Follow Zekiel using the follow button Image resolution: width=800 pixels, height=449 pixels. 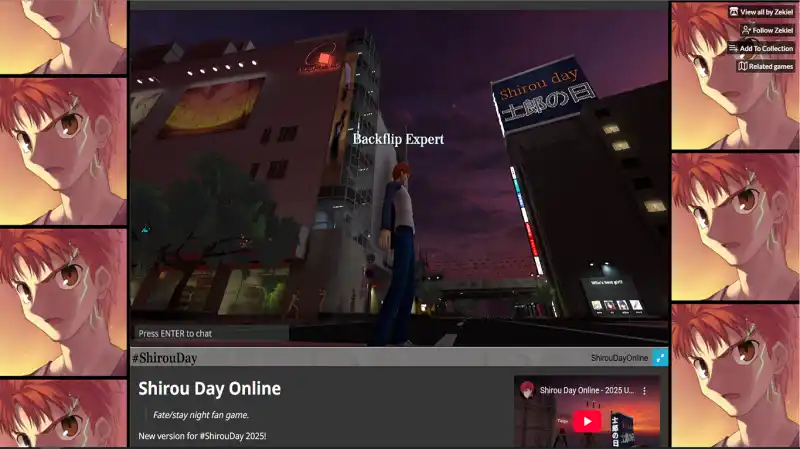(x=767, y=30)
